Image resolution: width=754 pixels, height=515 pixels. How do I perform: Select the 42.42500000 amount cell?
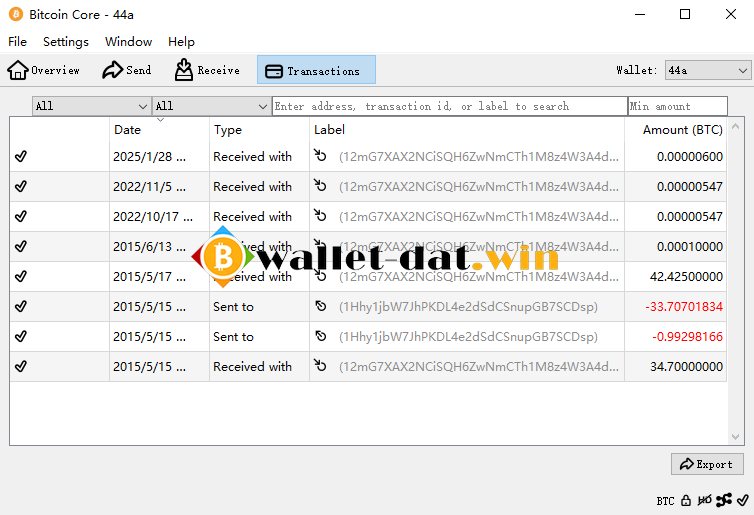[x=676, y=276]
